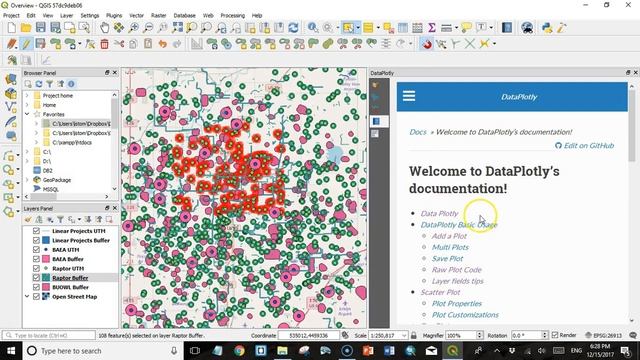
Task: Open the Python console icon
Action: 547,28
